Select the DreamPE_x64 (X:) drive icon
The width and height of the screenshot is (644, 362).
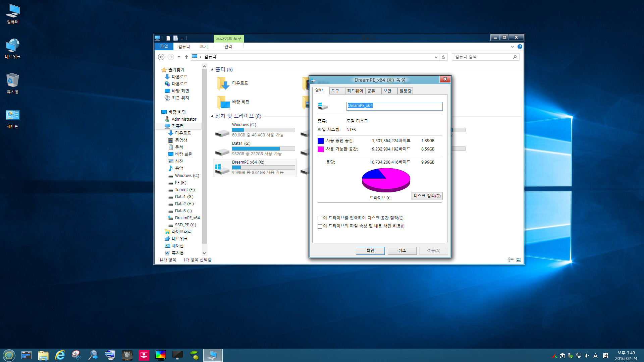pyautogui.click(x=222, y=169)
